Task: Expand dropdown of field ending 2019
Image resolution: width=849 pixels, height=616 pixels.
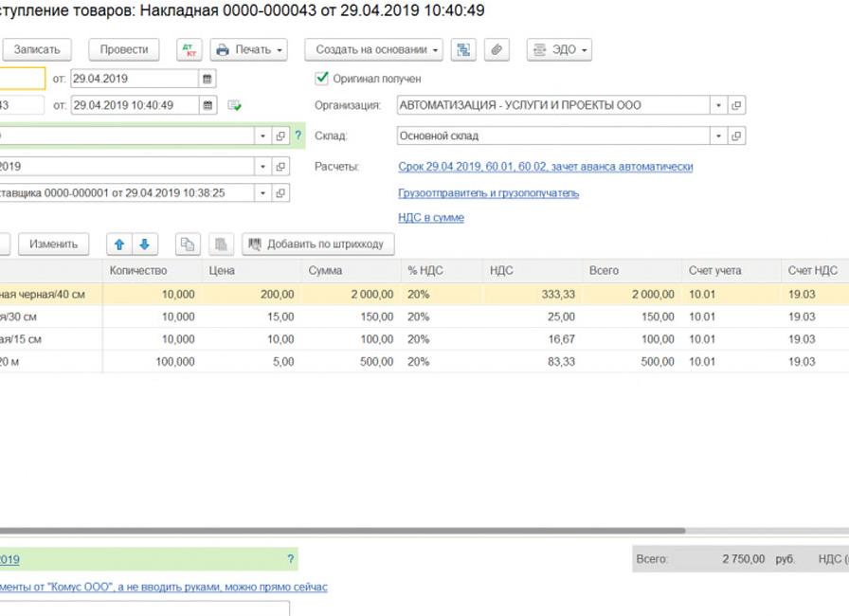Action: tap(262, 167)
